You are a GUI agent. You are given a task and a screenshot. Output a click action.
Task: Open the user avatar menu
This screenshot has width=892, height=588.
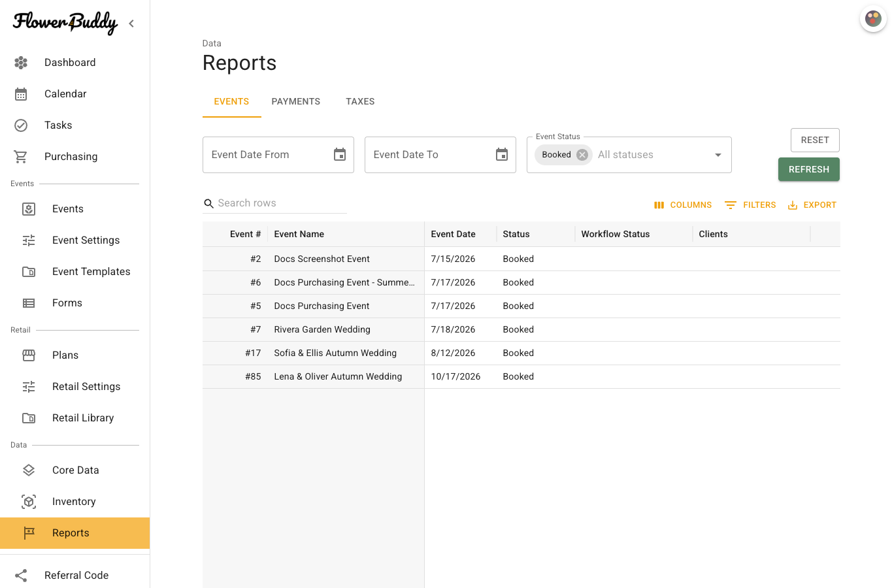pos(873,19)
